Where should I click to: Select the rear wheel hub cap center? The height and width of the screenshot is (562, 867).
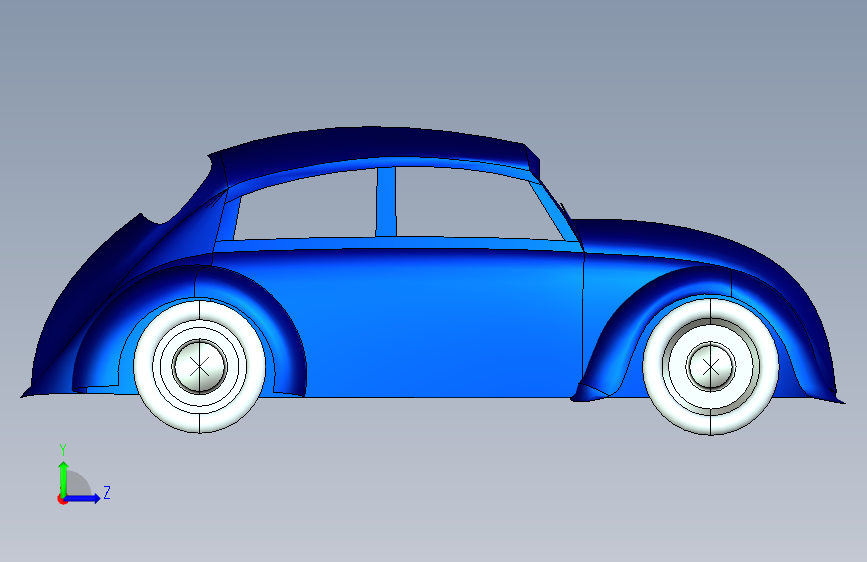coord(200,366)
